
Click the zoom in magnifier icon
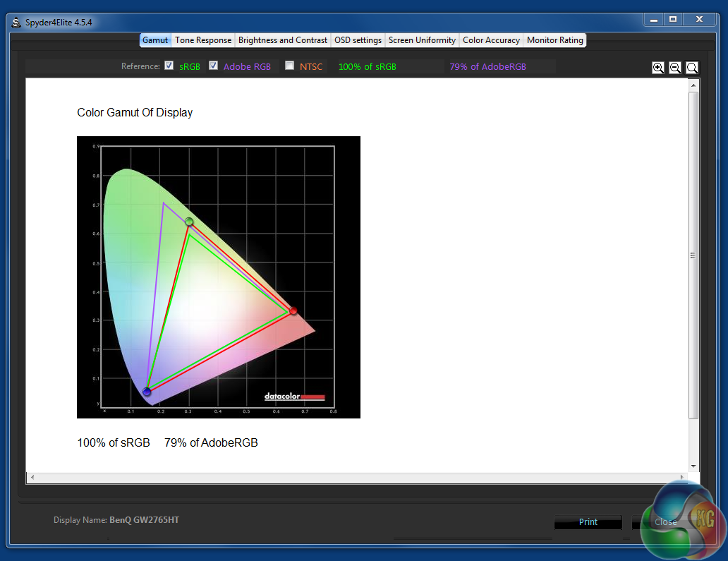click(x=658, y=68)
